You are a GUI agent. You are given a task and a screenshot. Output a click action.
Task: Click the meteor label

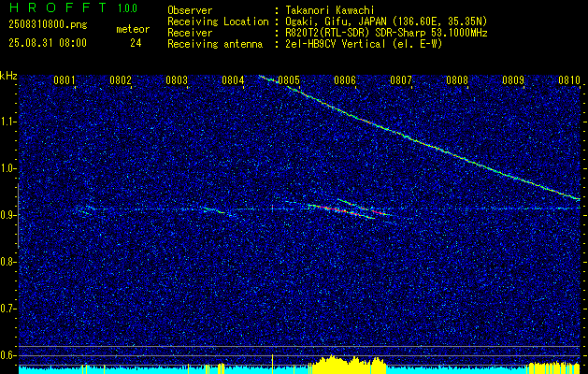(x=133, y=29)
